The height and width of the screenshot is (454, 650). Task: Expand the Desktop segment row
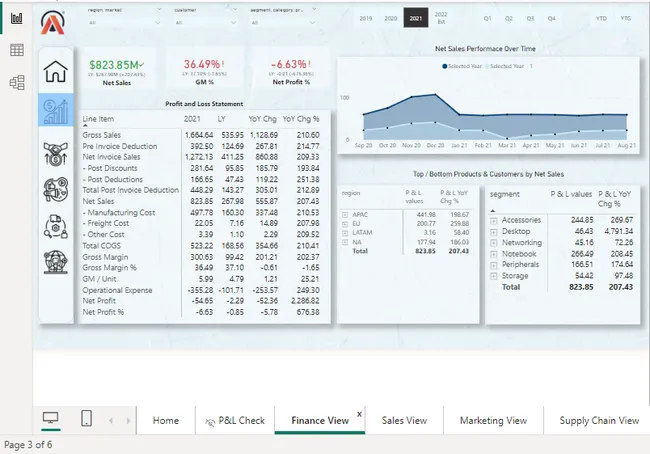coord(494,232)
